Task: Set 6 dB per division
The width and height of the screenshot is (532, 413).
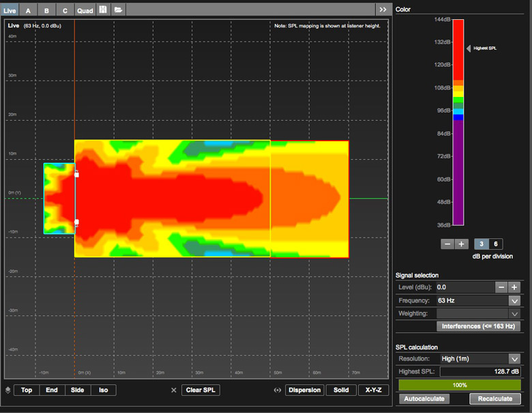Action: pos(496,244)
